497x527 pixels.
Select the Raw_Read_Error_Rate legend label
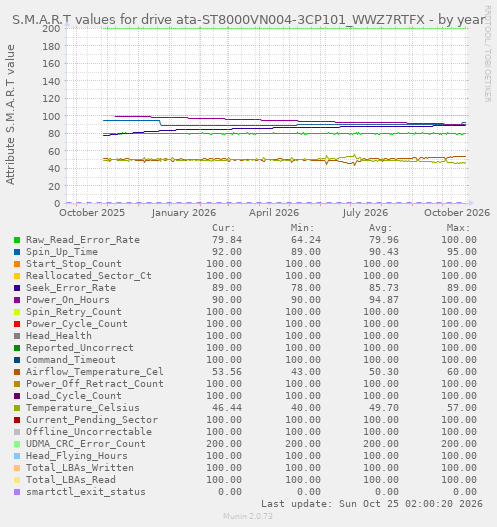(83, 240)
